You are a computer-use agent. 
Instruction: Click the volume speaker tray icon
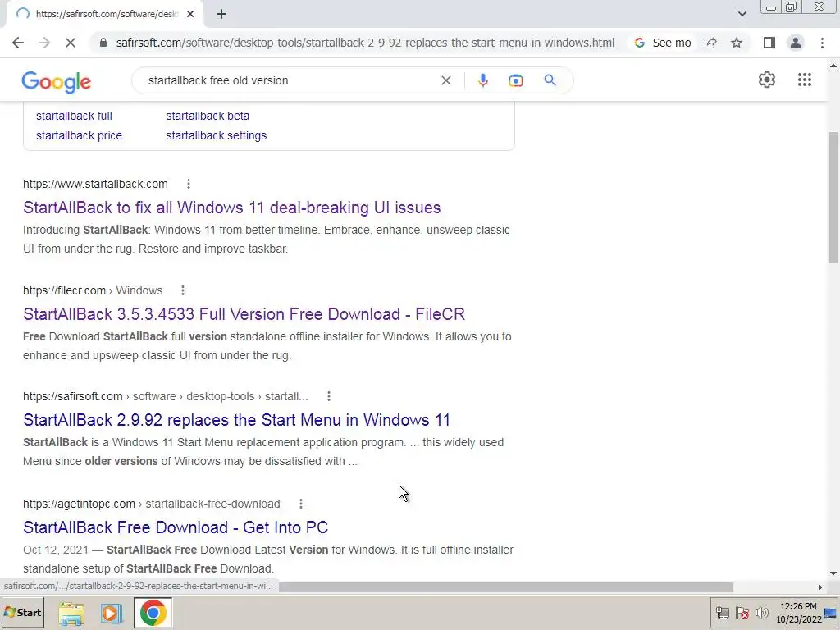761,613
